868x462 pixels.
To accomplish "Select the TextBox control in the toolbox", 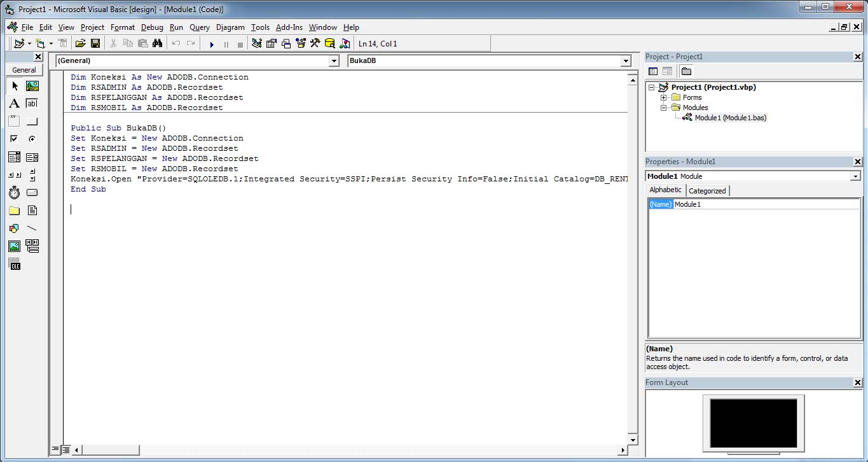I will (32, 104).
